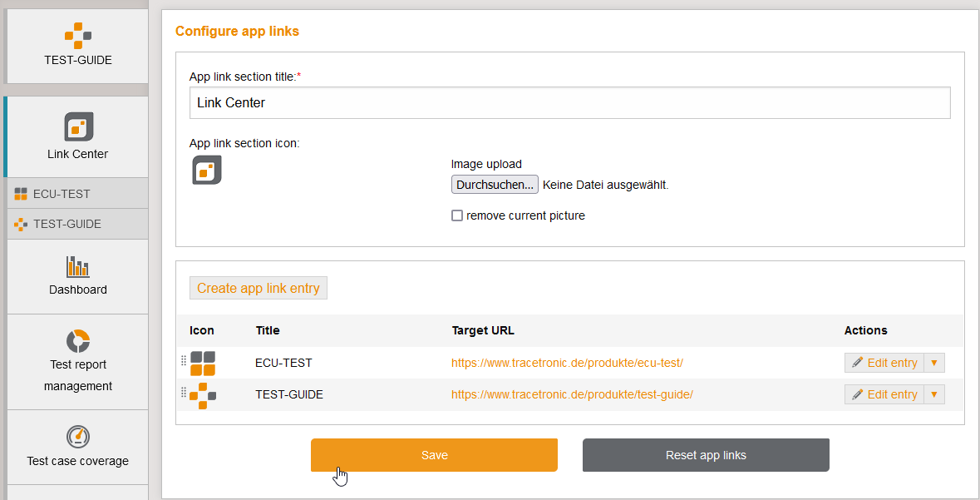Open Test case coverage via its icon
The width and height of the screenshot is (980, 500).
(77, 436)
